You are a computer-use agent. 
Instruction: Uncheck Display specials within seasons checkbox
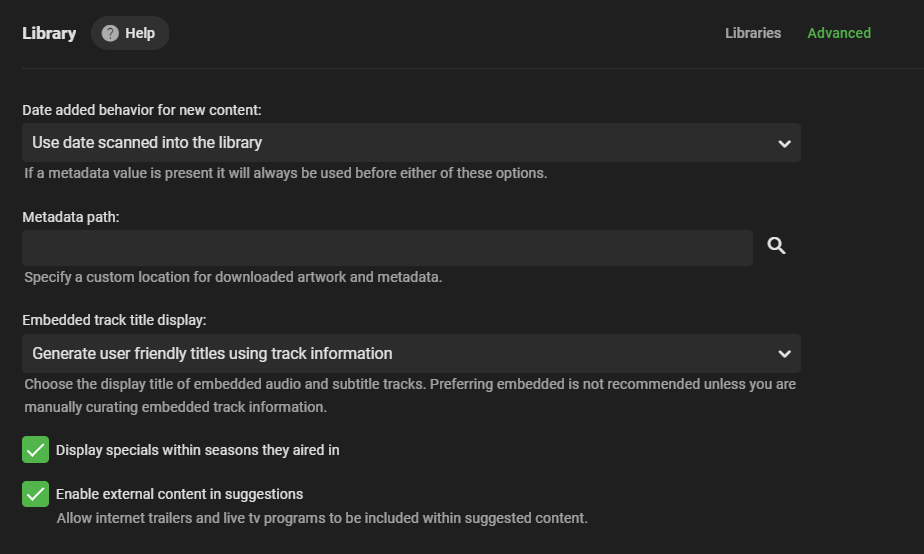tap(36, 450)
